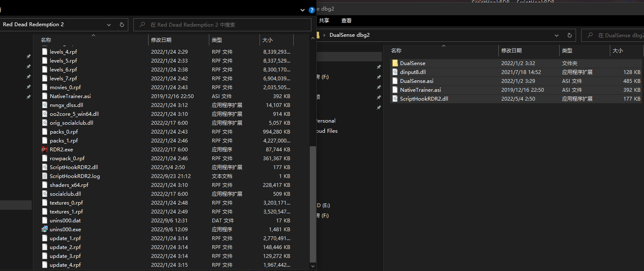Image resolution: width=644 pixels, height=271 pixels.
Task: Click the socialclub.dll file icon
Action: coord(45,194)
